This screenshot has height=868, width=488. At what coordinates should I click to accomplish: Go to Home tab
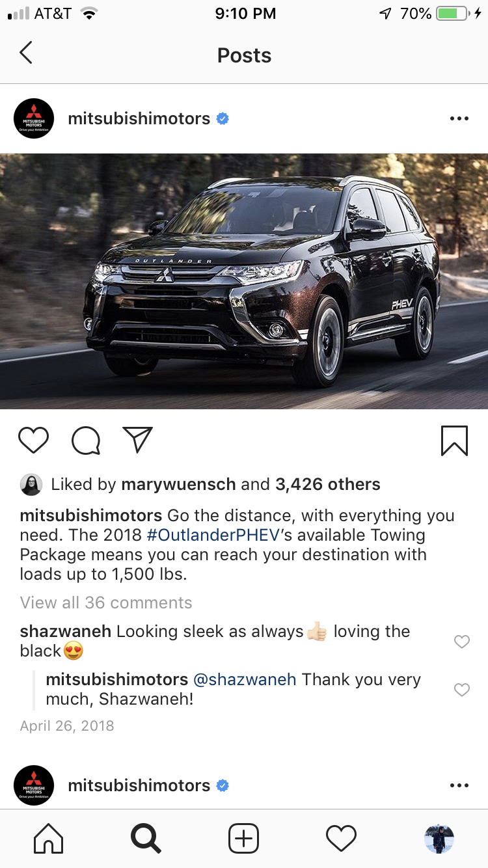[49, 839]
